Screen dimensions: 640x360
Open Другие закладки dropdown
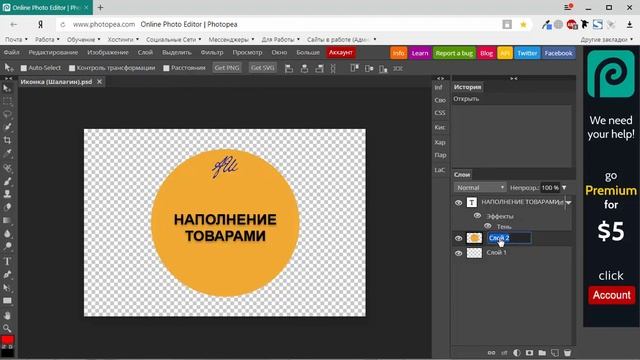606,40
